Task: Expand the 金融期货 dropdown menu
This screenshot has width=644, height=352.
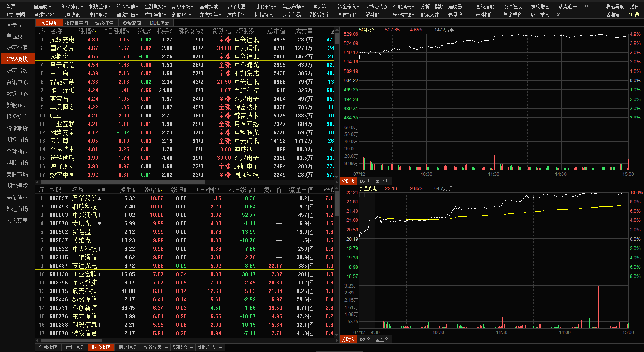Action: click(155, 7)
